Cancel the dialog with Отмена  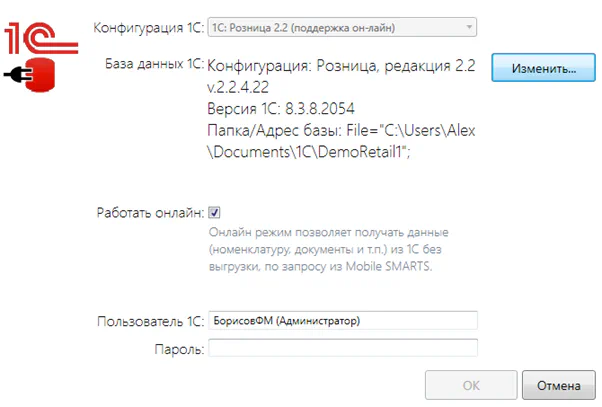pos(558,385)
